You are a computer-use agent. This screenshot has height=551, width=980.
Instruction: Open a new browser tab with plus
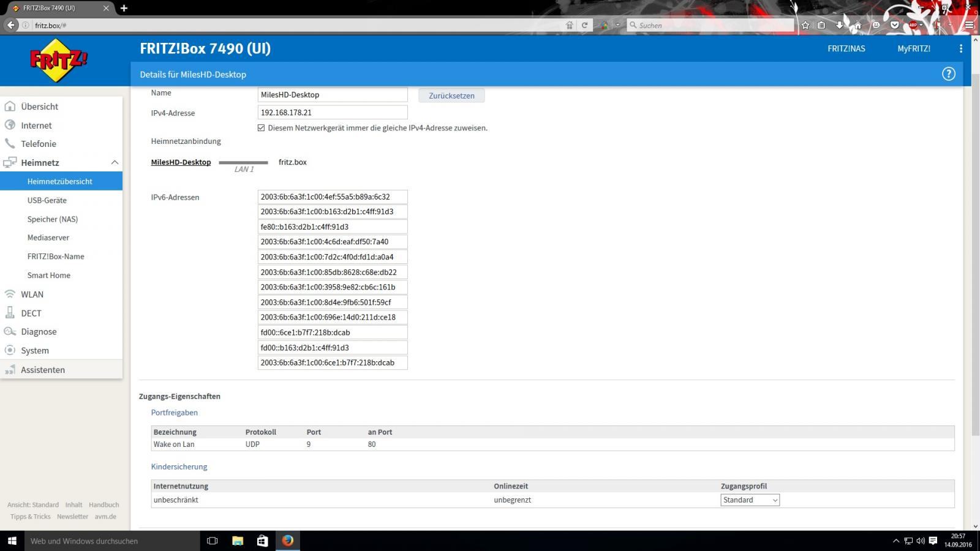(x=124, y=8)
